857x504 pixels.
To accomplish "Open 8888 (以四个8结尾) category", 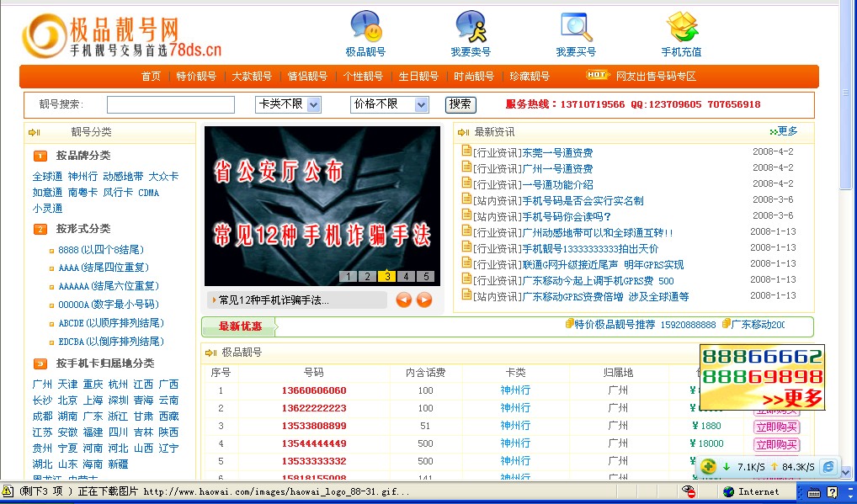I will tap(100, 250).
